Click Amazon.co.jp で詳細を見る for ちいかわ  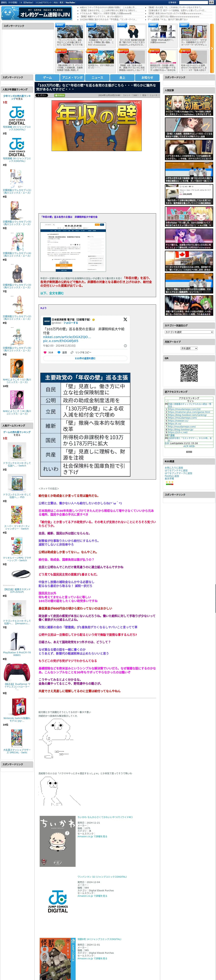pyautogui.click(x=92, y=837)
